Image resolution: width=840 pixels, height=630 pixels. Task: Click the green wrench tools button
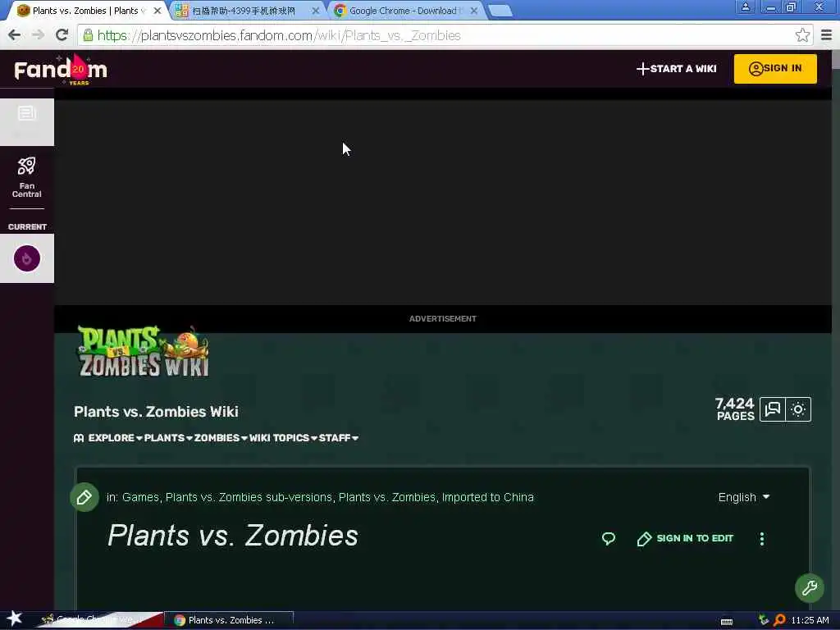click(810, 588)
